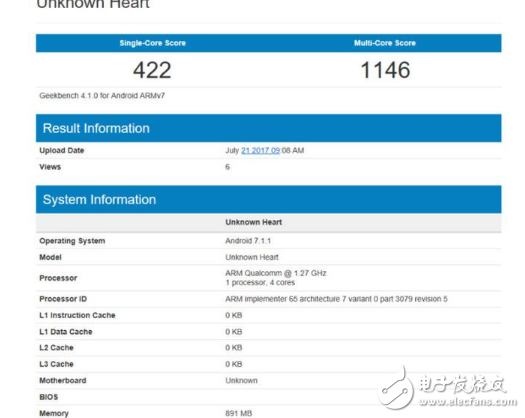Select the L2 Cache label
This screenshot has width=525, height=418.
(x=56, y=348)
